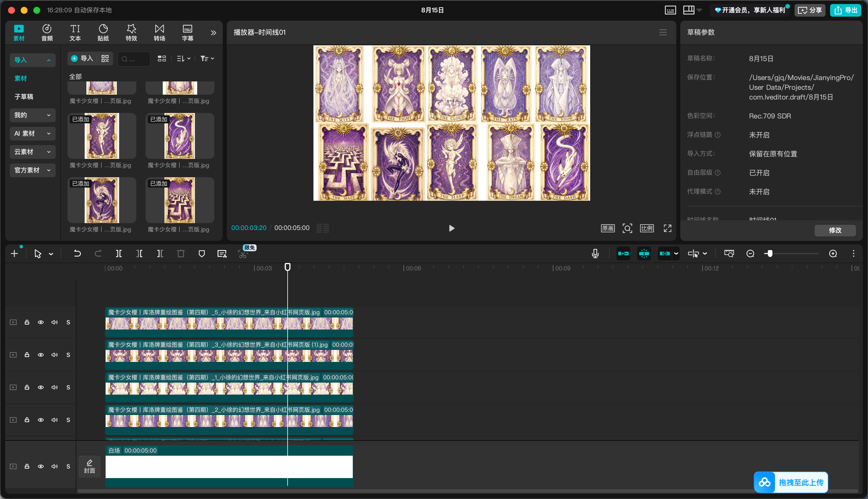Image resolution: width=868 pixels, height=499 pixels.
Task: Open the 转场 transitions tab
Action: pos(160,33)
